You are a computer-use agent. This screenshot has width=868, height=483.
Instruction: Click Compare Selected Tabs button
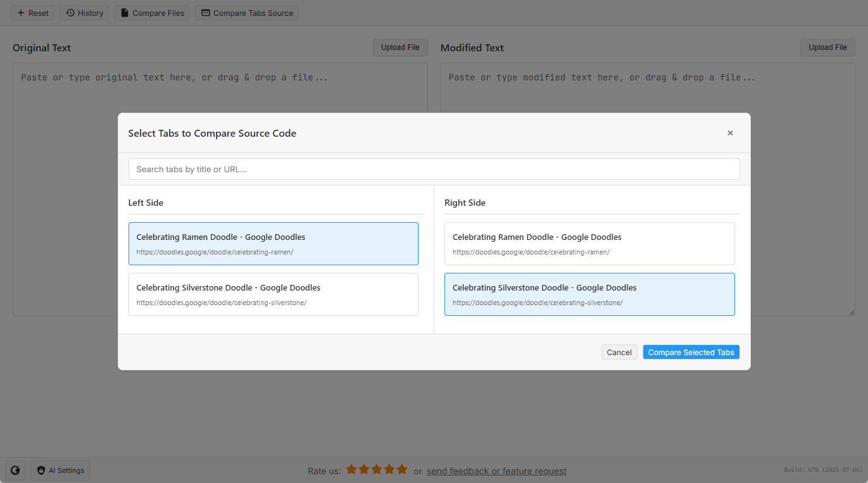[x=691, y=353]
